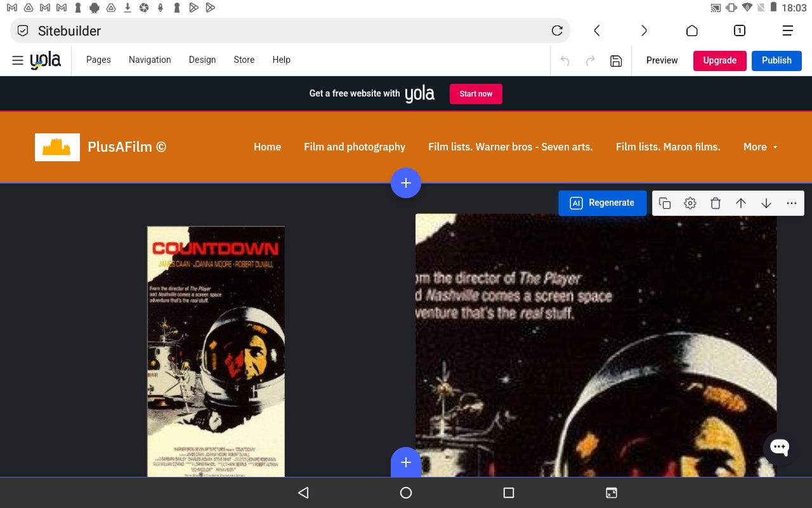This screenshot has height=508, width=812.
Task: Open Film lists. Warner bros - Seven arts. link
Action: point(511,147)
